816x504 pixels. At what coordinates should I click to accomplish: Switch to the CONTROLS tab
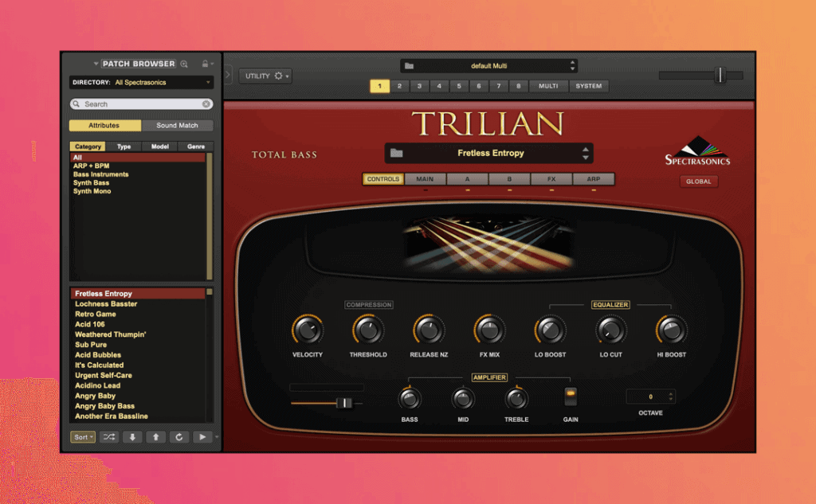(383, 179)
